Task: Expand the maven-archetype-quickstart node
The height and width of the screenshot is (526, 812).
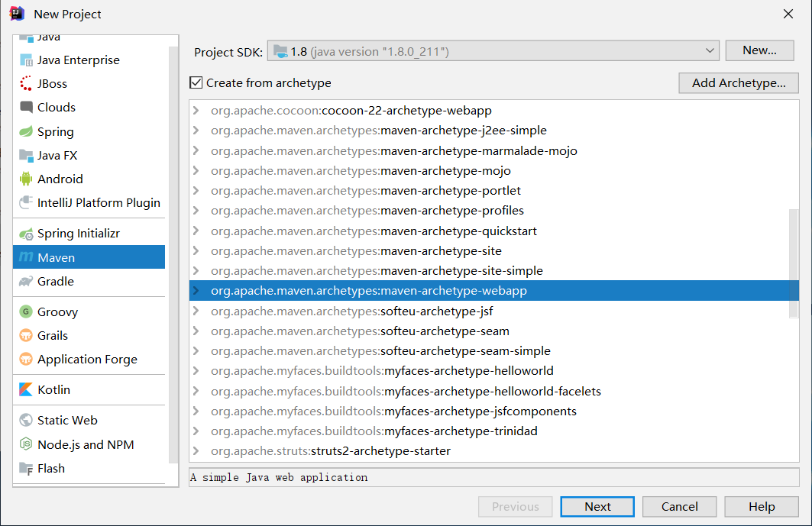Action: pyautogui.click(x=196, y=231)
